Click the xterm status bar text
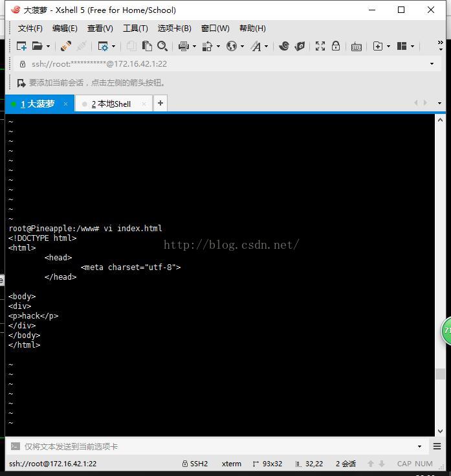Viewport: 451px width, 476px height. (232, 464)
